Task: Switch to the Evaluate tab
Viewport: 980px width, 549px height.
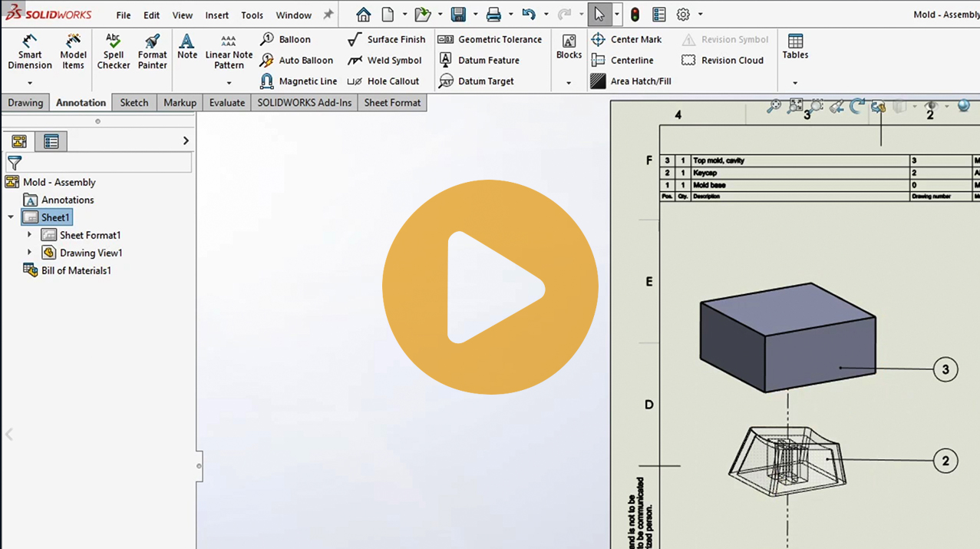Action: [227, 103]
